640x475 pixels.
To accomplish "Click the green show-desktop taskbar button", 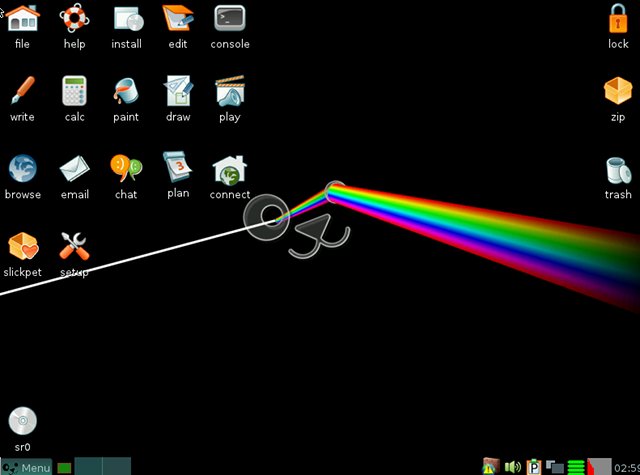I will [x=64, y=468].
